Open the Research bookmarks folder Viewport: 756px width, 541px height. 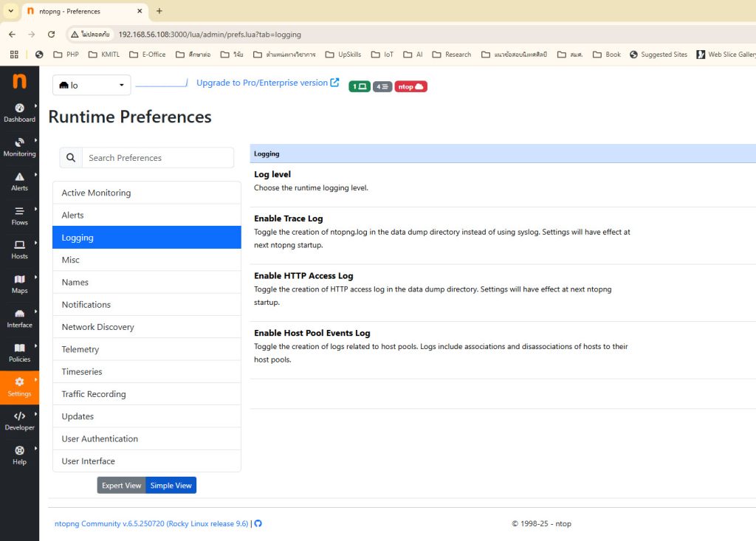(452, 55)
